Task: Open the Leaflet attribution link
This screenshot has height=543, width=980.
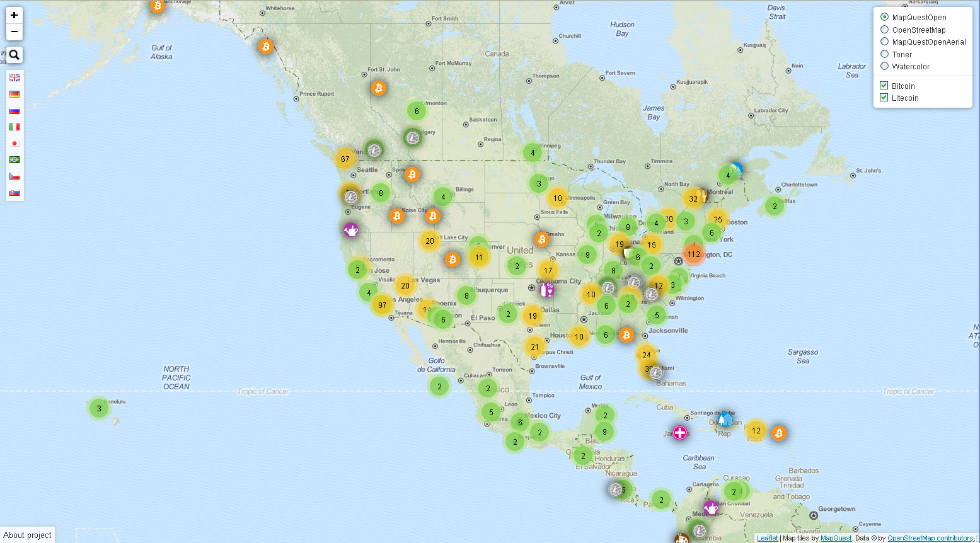Action: tap(767, 538)
